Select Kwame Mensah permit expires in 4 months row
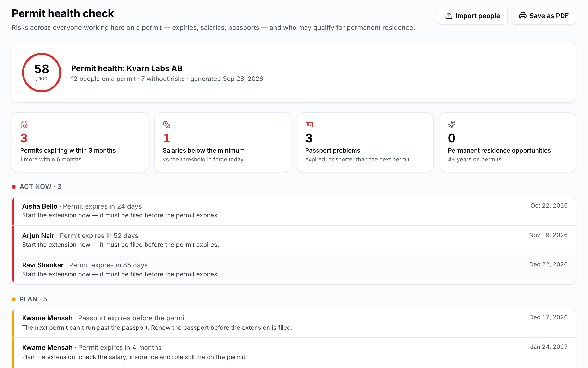Viewport: 588px width, 368px height. [294, 352]
